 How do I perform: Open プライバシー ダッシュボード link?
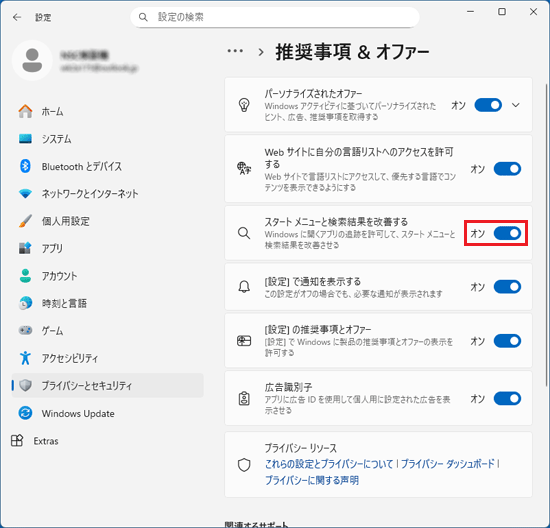pyautogui.click(x=448, y=464)
